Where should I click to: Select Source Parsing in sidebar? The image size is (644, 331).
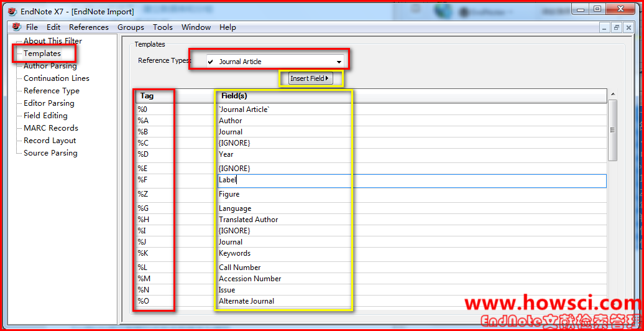[x=50, y=153]
